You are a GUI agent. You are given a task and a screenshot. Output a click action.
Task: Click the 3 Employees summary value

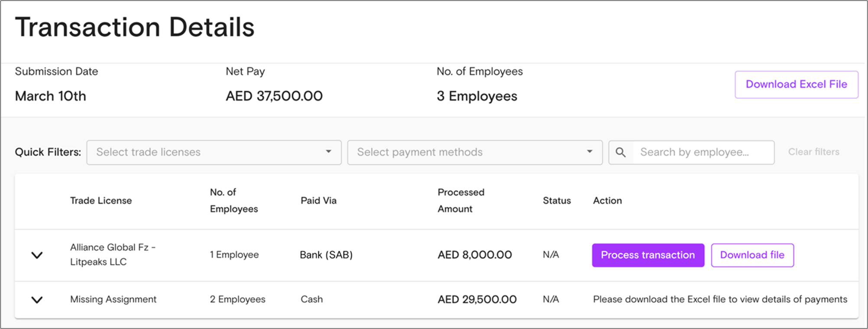coord(477,96)
